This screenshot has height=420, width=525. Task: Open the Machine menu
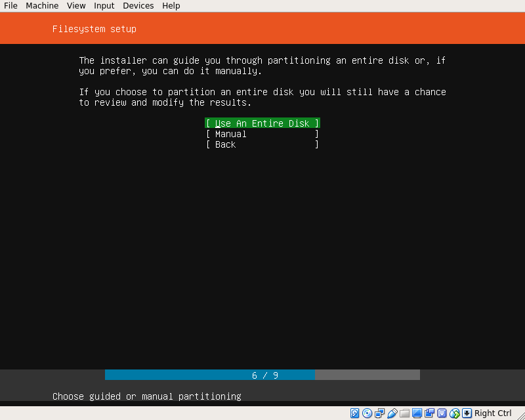(42, 6)
